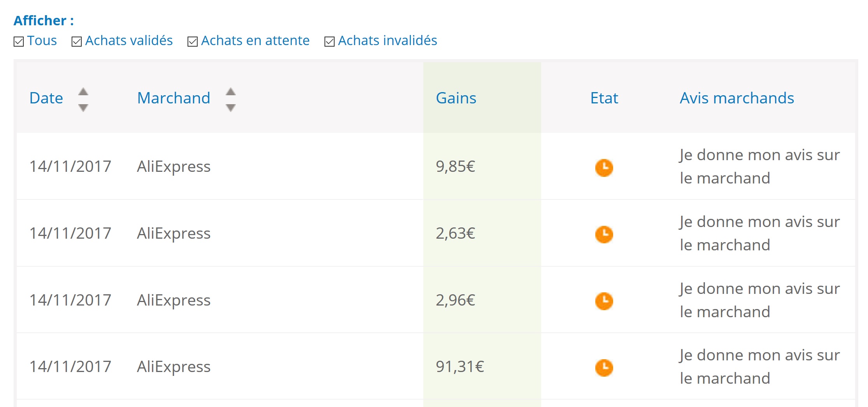This screenshot has width=868, height=407.
Task: Sort Marchand column descending with down arrow
Action: (231, 108)
